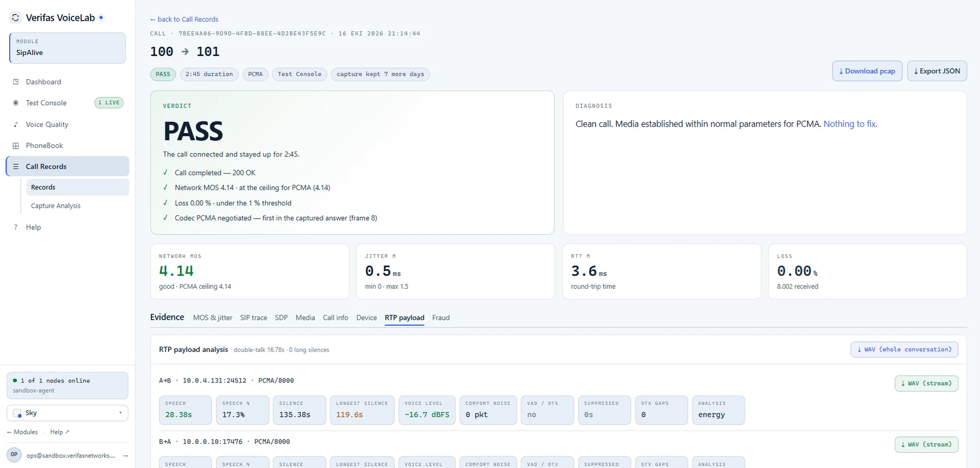Click the 1 LIVE badge

(109, 103)
